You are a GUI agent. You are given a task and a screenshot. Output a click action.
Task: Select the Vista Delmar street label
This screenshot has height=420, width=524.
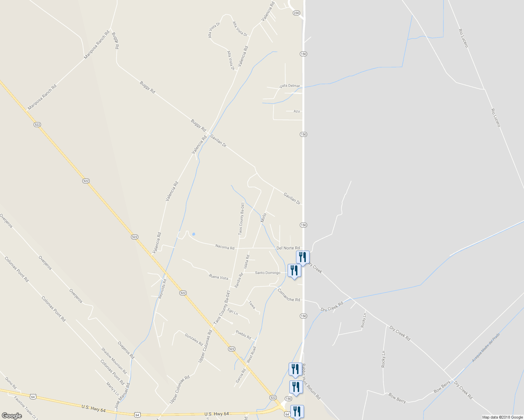(290, 86)
